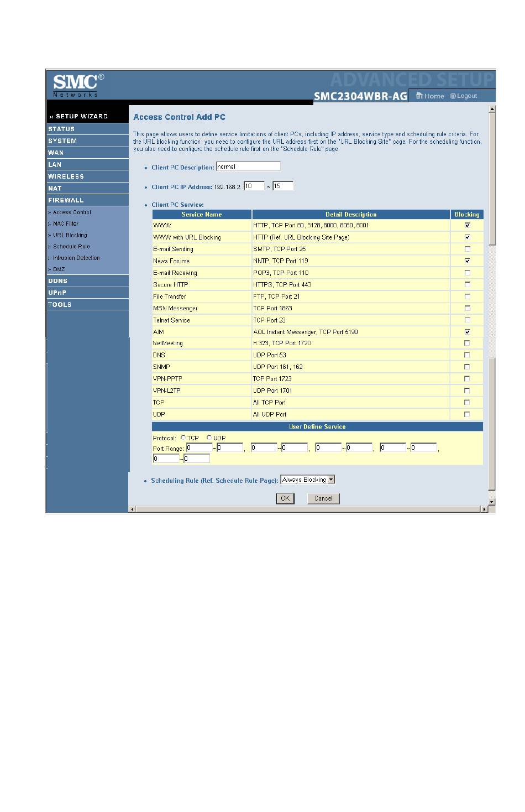Enable Blocking for all TCP ports

tap(468, 403)
